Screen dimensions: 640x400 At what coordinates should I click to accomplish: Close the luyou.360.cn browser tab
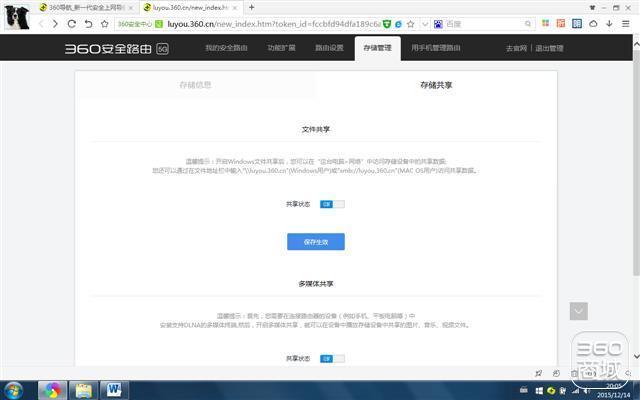(235, 8)
